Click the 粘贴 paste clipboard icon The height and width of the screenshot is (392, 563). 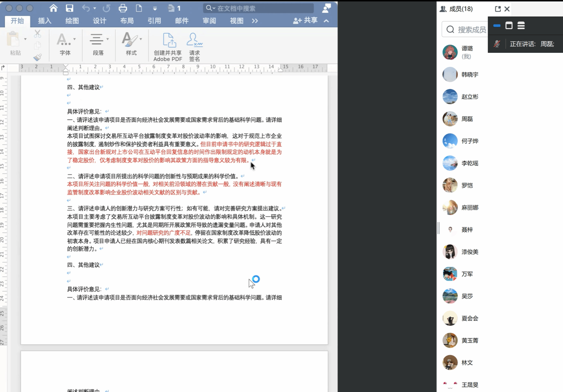(14, 39)
